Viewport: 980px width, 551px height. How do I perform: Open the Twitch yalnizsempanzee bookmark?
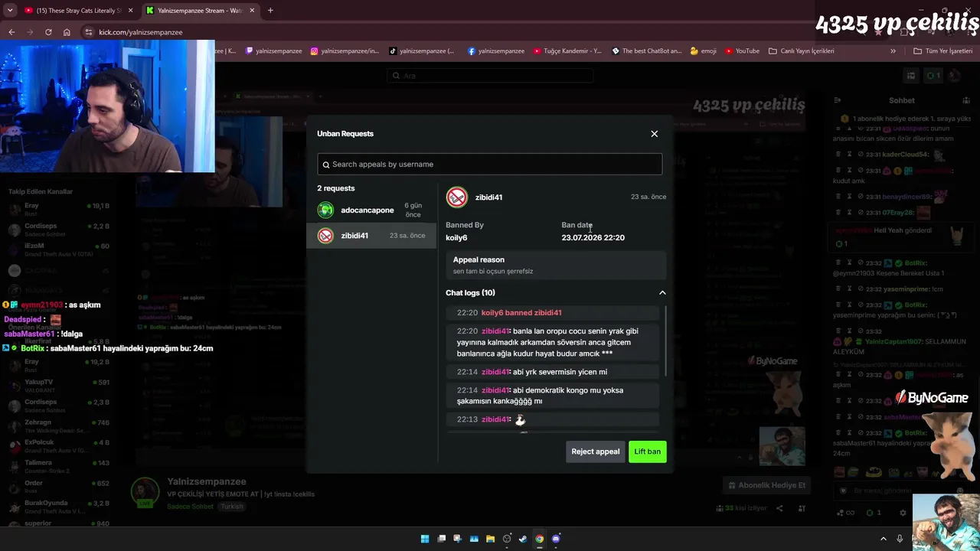[273, 51]
